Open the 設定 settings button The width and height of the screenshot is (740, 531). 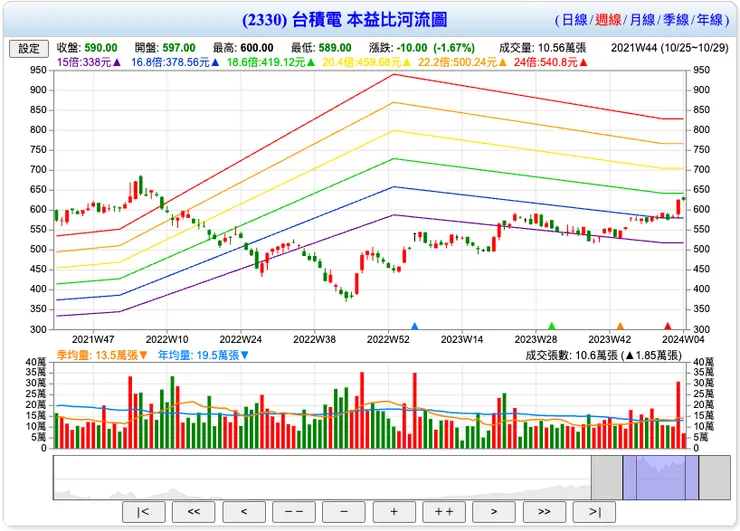[29, 49]
